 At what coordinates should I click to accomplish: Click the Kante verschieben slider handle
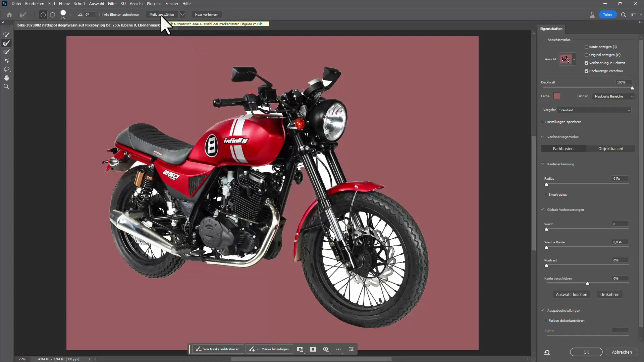tap(588, 284)
